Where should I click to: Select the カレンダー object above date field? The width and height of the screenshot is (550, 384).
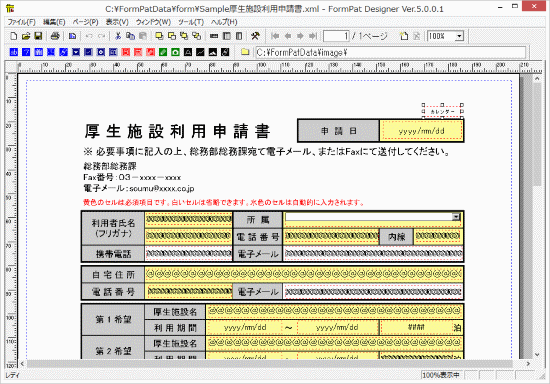[x=443, y=111]
